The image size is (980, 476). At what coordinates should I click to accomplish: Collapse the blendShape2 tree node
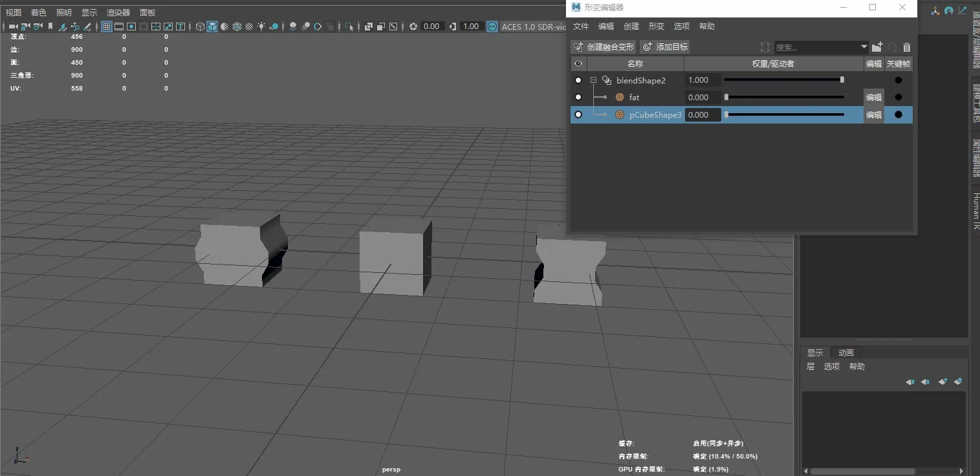click(593, 80)
